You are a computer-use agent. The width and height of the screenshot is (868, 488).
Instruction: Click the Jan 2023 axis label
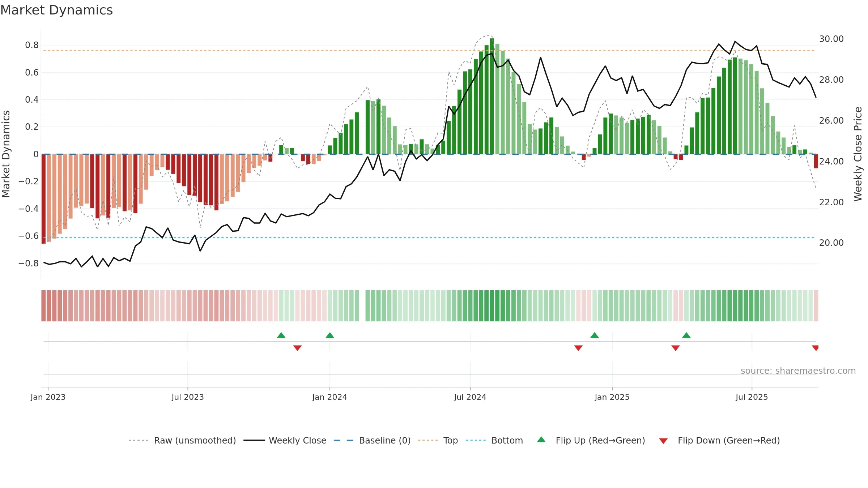coord(48,397)
